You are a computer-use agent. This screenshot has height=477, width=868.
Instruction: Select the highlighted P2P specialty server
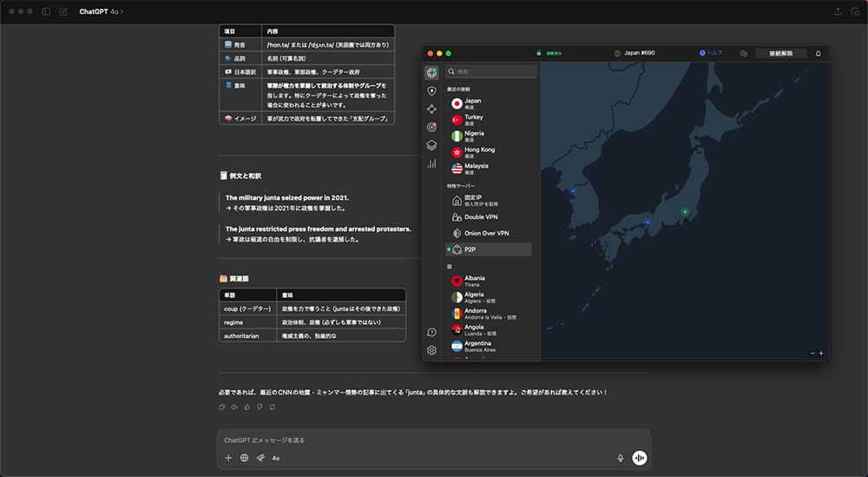(489, 249)
